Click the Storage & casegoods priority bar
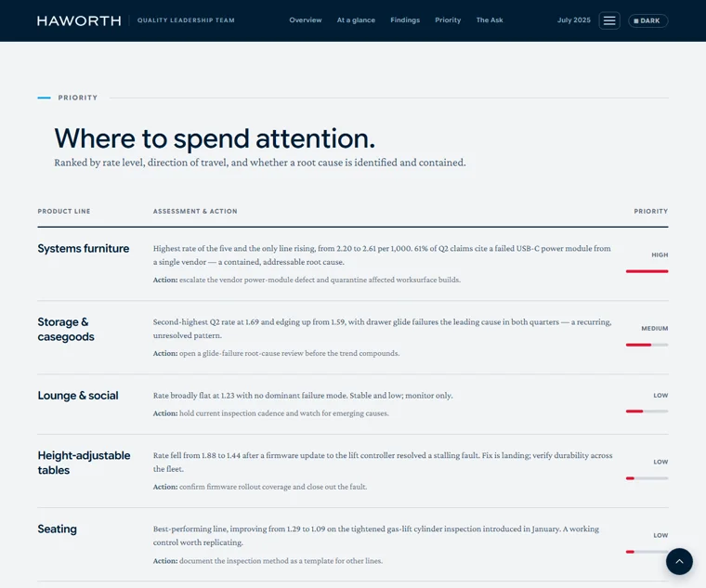This screenshot has width=706, height=588. coord(647,345)
